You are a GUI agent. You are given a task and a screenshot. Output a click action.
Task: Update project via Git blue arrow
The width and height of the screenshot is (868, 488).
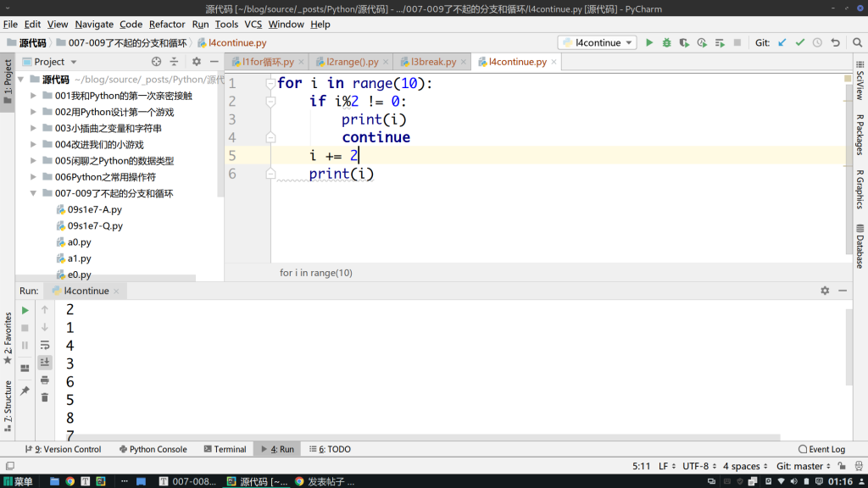(782, 42)
